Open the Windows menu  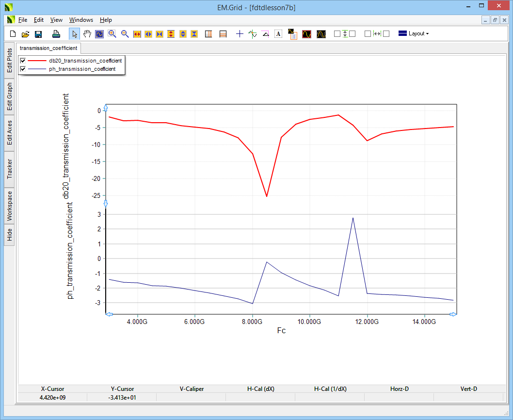(x=81, y=20)
